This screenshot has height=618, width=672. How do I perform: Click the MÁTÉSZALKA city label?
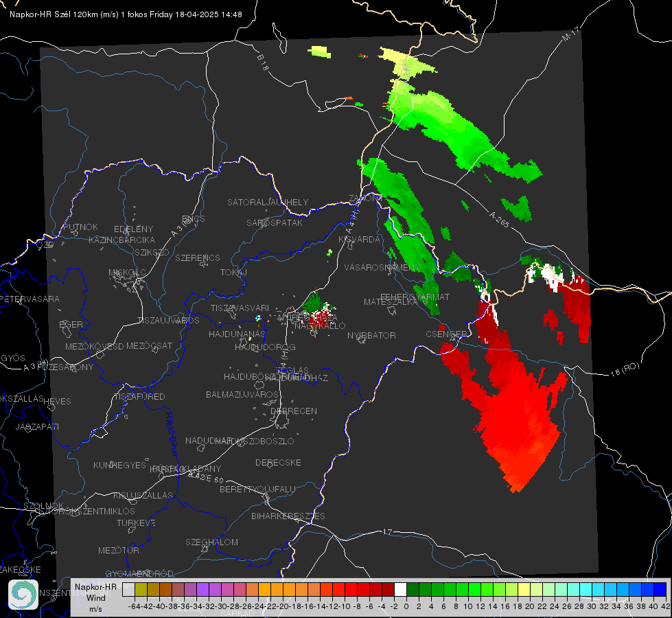(x=391, y=302)
